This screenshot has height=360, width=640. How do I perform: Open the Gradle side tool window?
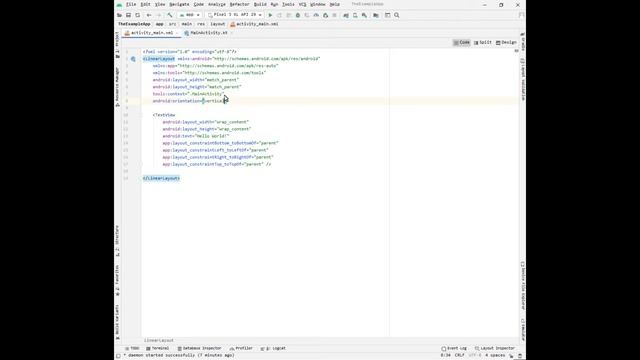522,42
